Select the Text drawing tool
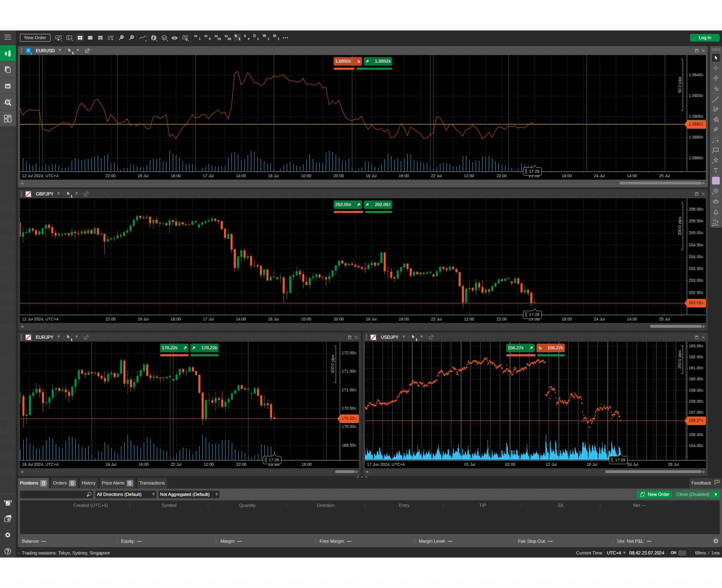This screenshot has width=722, height=588. [x=715, y=171]
